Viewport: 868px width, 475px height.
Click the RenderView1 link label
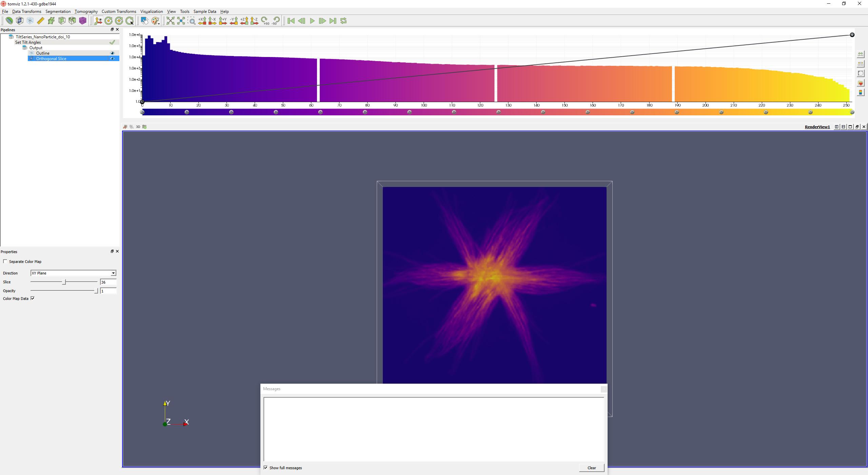[817, 127]
